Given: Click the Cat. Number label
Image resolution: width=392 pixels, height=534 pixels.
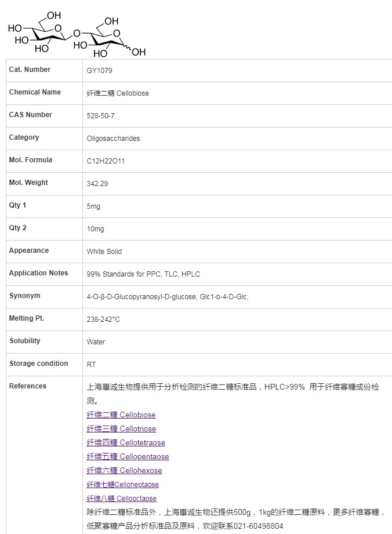Looking at the screenshot, I should [30, 70].
